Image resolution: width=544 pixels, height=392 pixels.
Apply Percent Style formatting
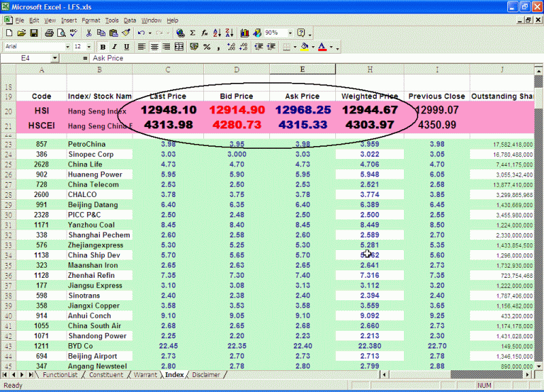[x=207, y=47]
